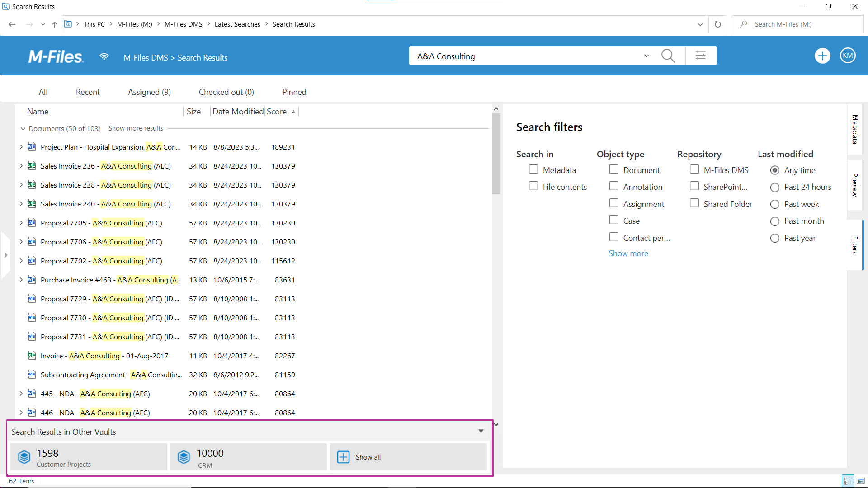Click Show more object types link
Screen dimensions: 868x488
(628, 253)
